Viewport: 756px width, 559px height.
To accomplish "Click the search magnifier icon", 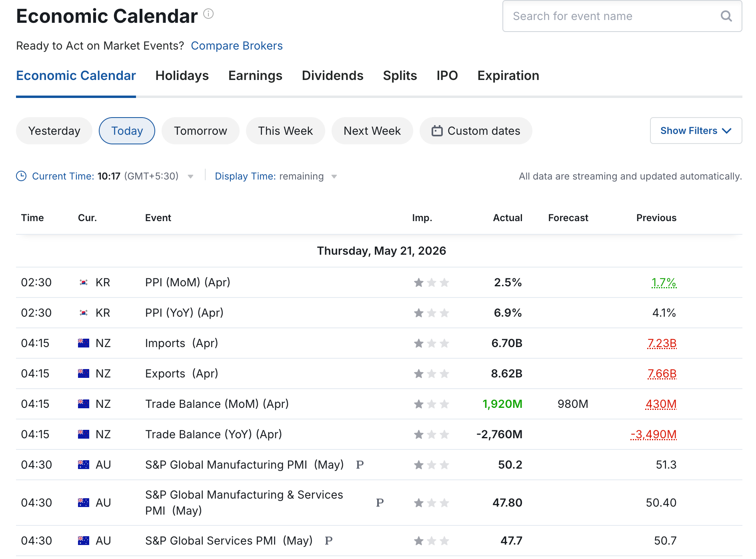I will pyautogui.click(x=726, y=16).
